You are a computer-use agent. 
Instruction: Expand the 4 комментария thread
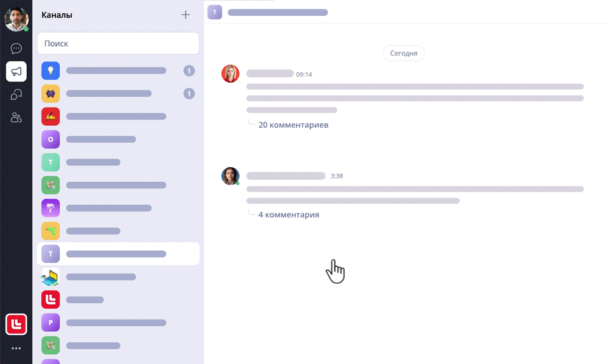click(x=288, y=215)
